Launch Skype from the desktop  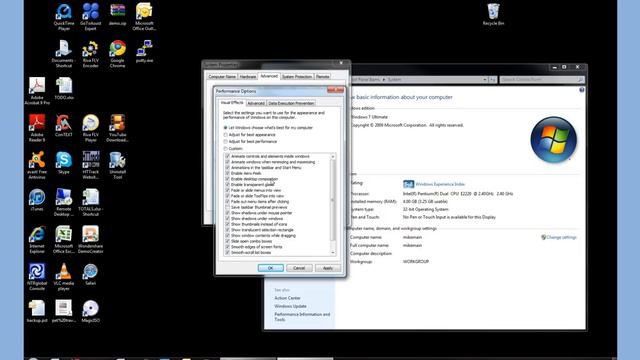pyautogui.click(x=64, y=163)
